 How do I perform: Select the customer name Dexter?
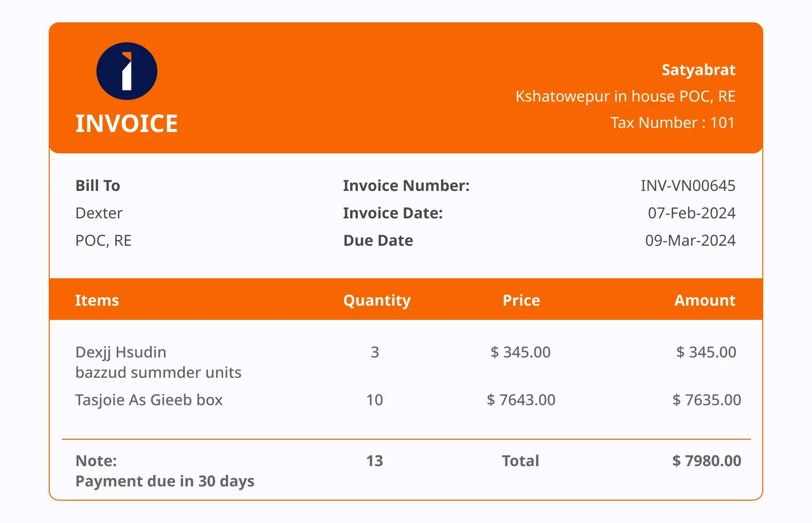[99, 213]
